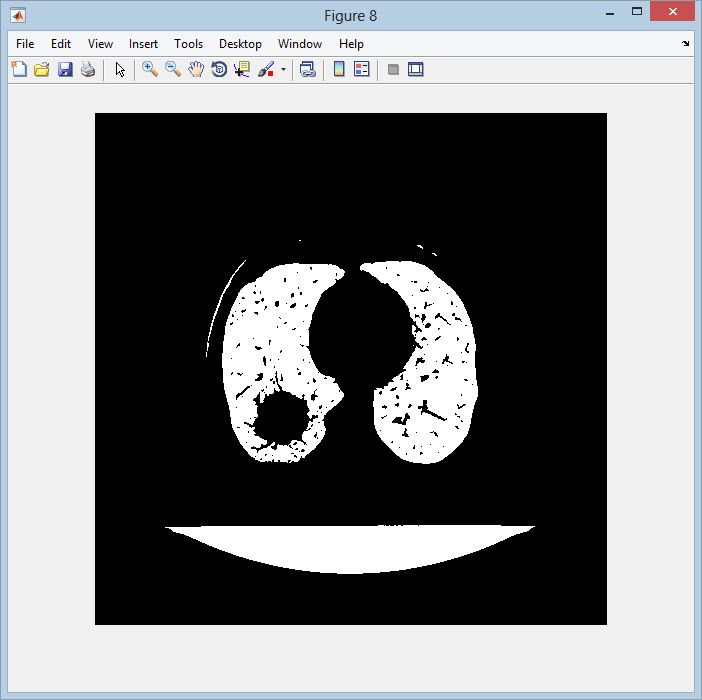This screenshot has width=702, height=700.
Task: Activate the Rotate 3D tool
Action: coord(219,69)
